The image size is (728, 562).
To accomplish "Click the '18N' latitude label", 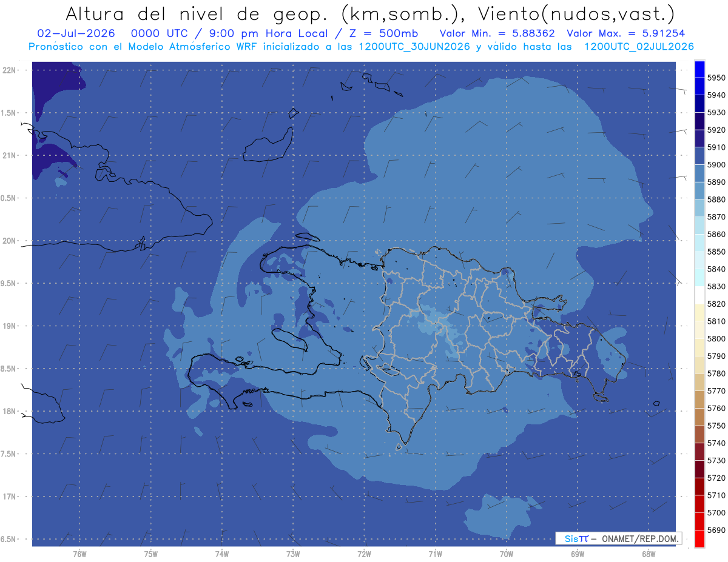I will (9, 411).
